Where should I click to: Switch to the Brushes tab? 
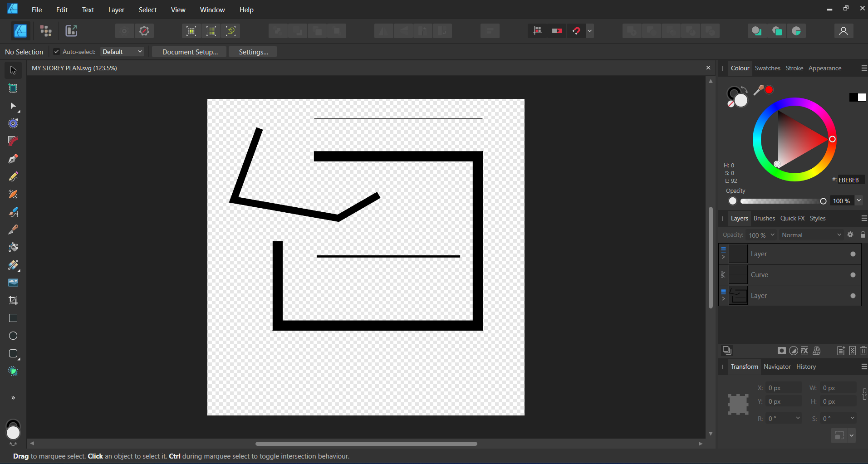(764, 218)
